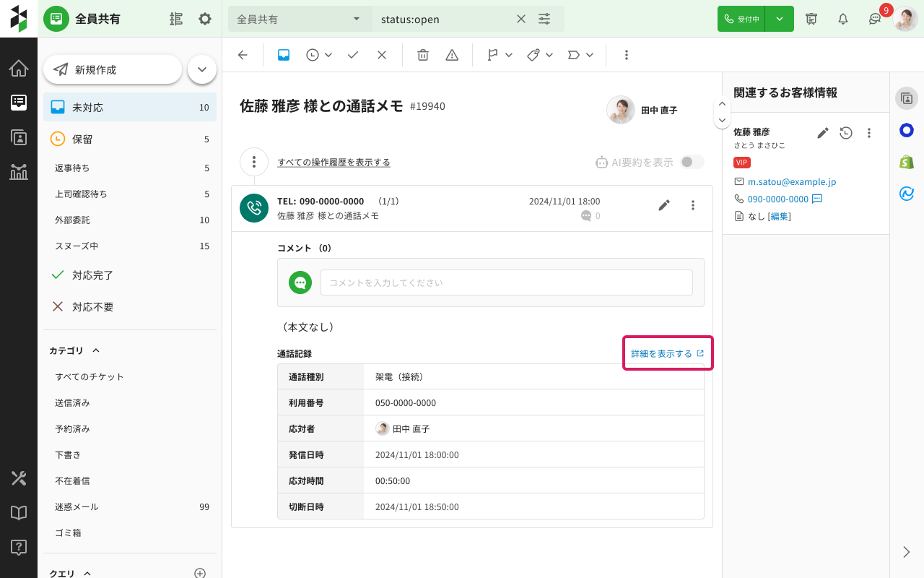This screenshot has width=924, height=578.
Task: Open search filter options sliders icon
Action: point(544,19)
